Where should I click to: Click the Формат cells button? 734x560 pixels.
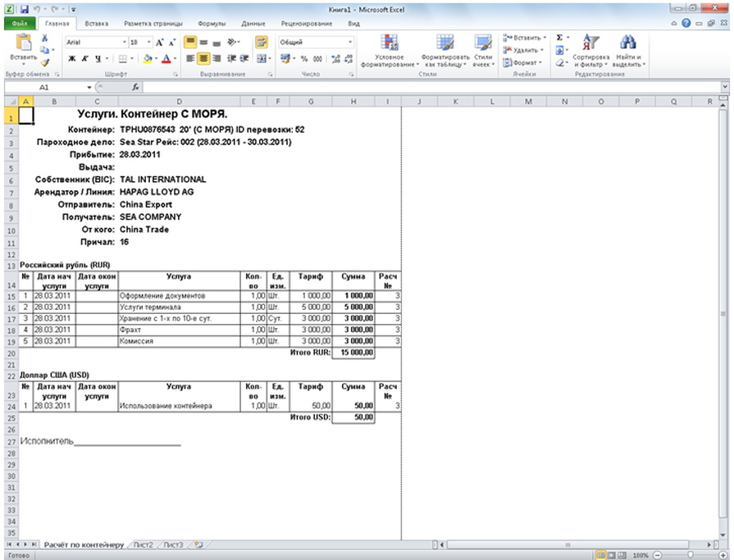coord(522,62)
